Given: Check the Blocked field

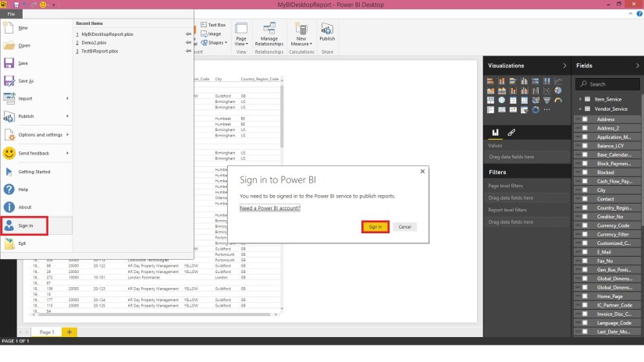Looking at the screenshot, I should click(x=585, y=172).
